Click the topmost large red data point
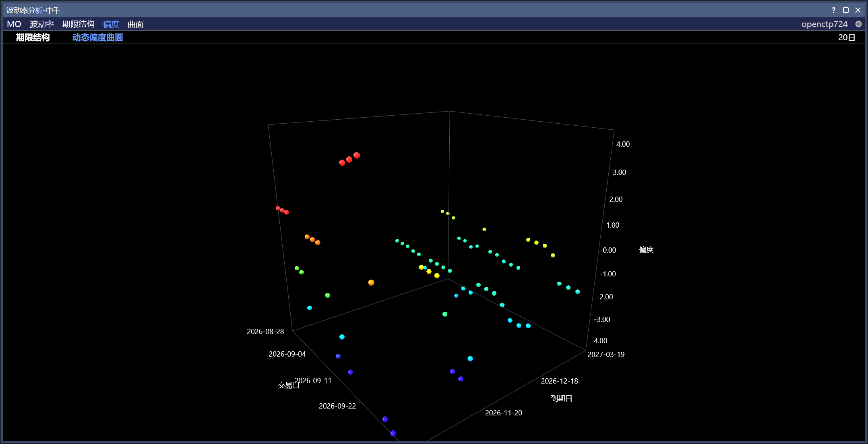The width and height of the screenshot is (868, 444). point(357,155)
